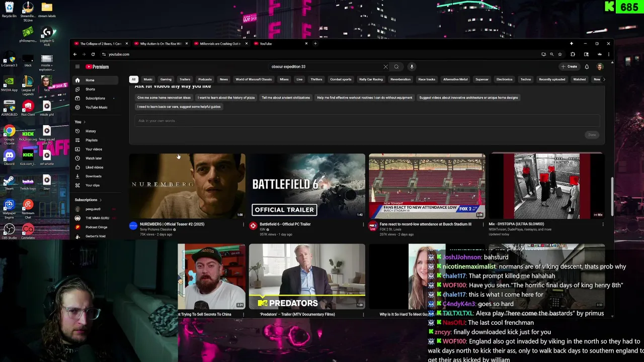Select the Recently uploaded filter chip

(x=552, y=79)
